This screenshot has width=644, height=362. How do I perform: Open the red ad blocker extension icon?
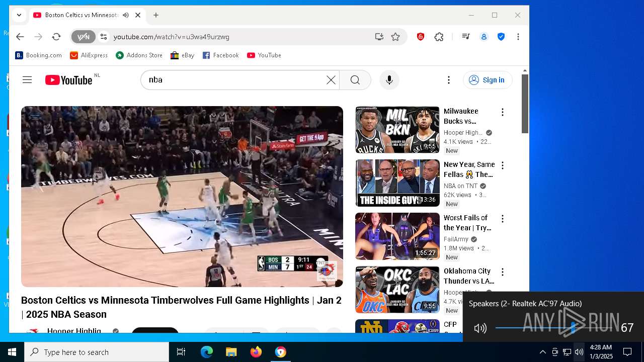421,37
